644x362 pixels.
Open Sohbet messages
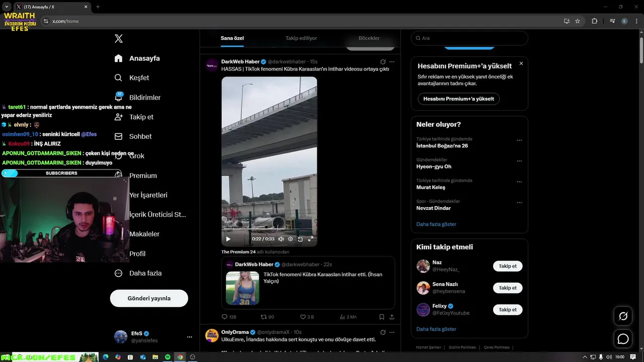click(133, 136)
